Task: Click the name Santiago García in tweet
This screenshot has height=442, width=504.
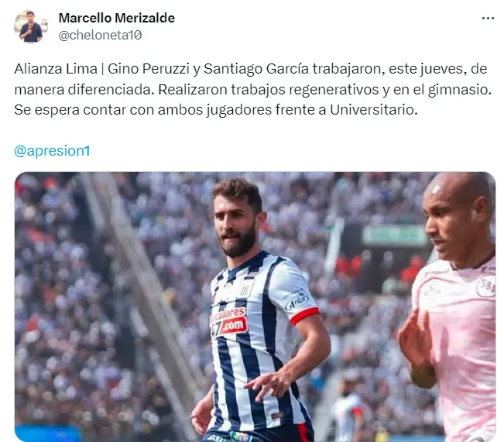Action: coord(256,69)
